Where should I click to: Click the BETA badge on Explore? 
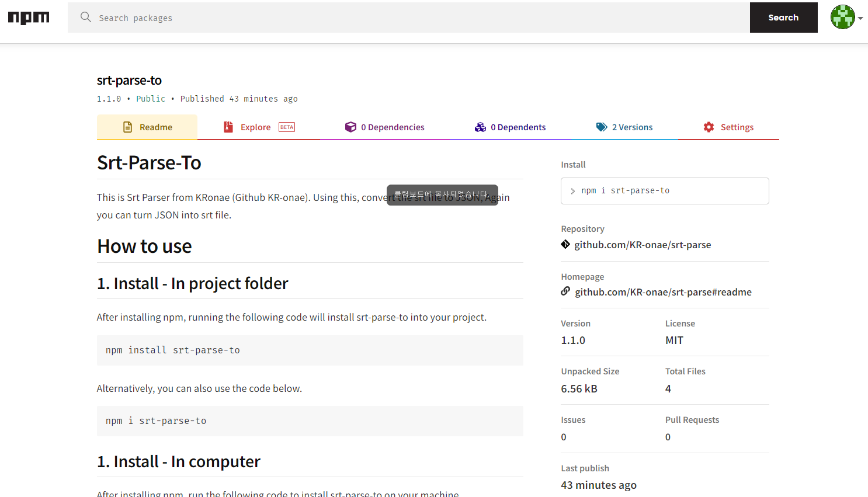[x=287, y=127]
